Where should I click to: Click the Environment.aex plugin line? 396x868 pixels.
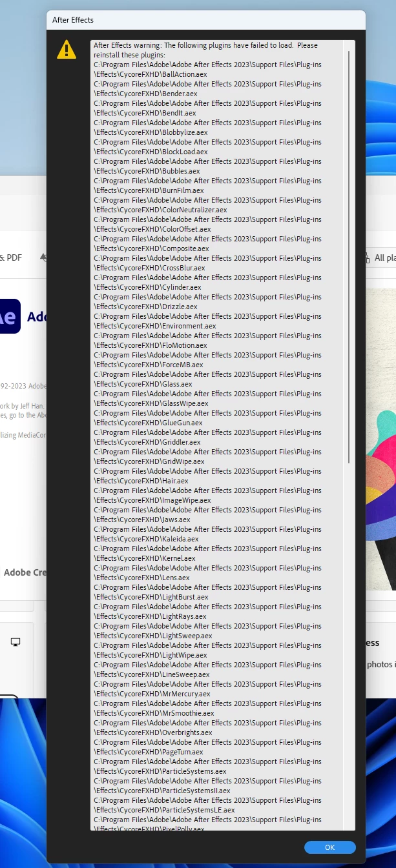point(155,326)
